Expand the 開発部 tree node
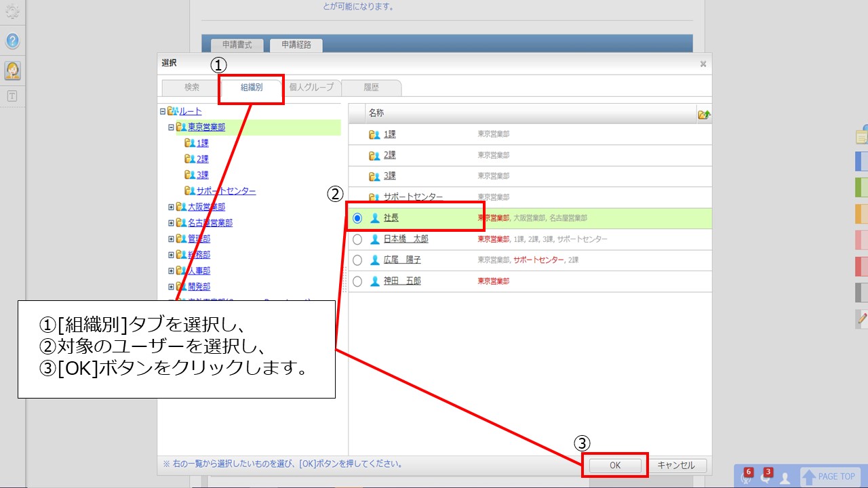The width and height of the screenshot is (868, 488). [172, 287]
